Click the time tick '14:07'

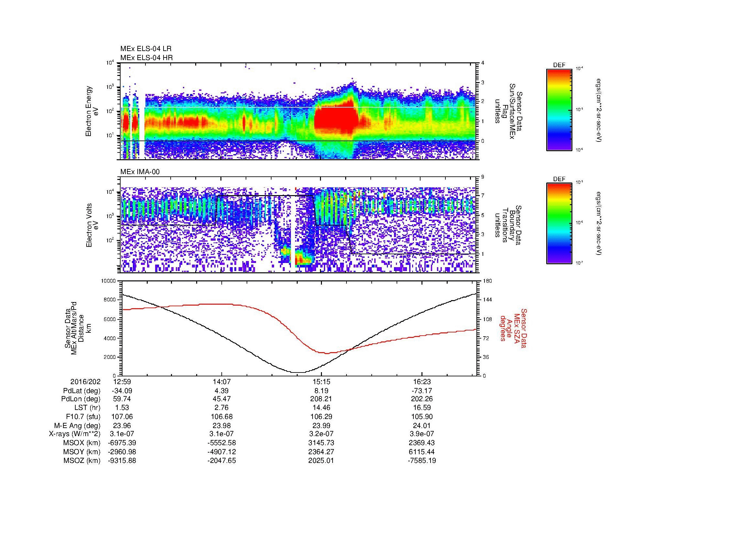pyautogui.click(x=222, y=382)
